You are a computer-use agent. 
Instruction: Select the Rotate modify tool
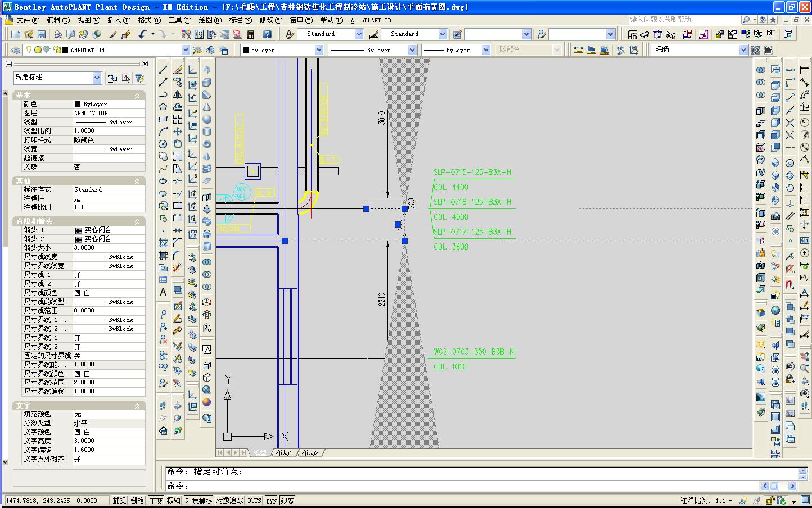(x=178, y=144)
